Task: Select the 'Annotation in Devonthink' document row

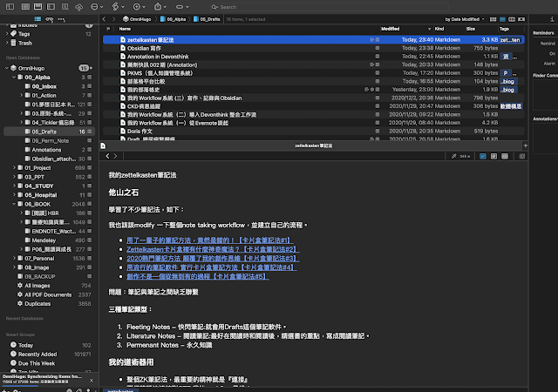Action: click(x=314, y=57)
